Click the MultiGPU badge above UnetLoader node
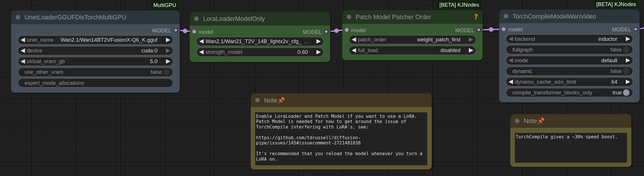This screenshot has width=644, height=176. (x=165, y=5)
